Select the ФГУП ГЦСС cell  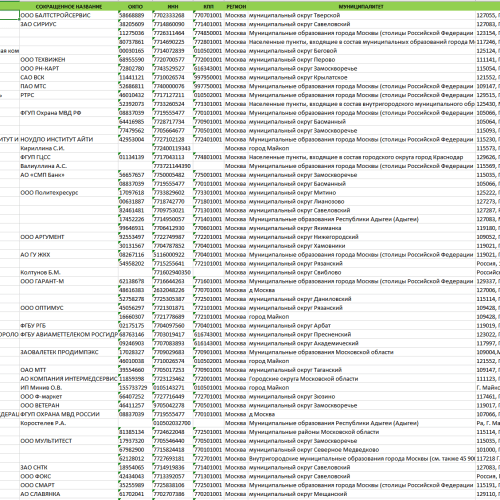[x=69, y=157]
